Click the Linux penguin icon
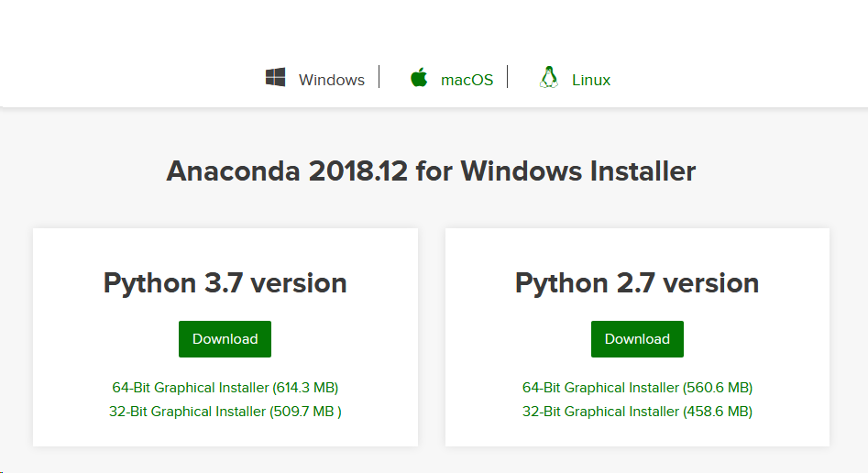Image resolution: width=868 pixels, height=473 pixels. [x=549, y=78]
